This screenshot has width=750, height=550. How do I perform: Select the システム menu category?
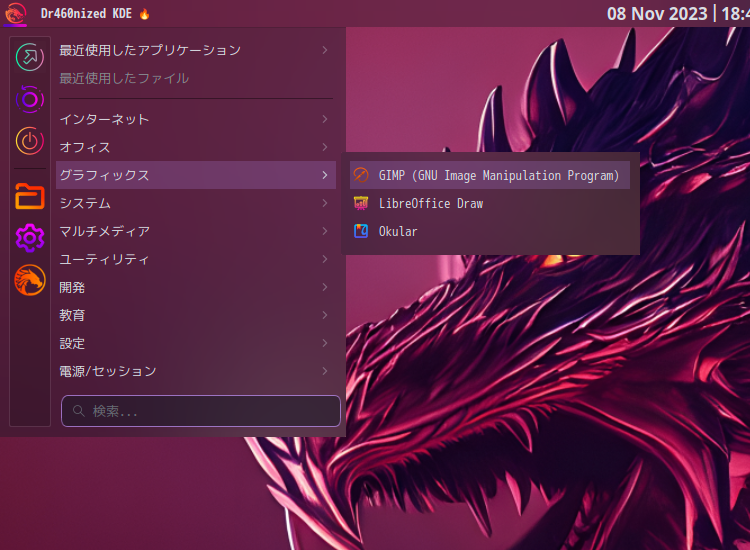click(x=196, y=203)
